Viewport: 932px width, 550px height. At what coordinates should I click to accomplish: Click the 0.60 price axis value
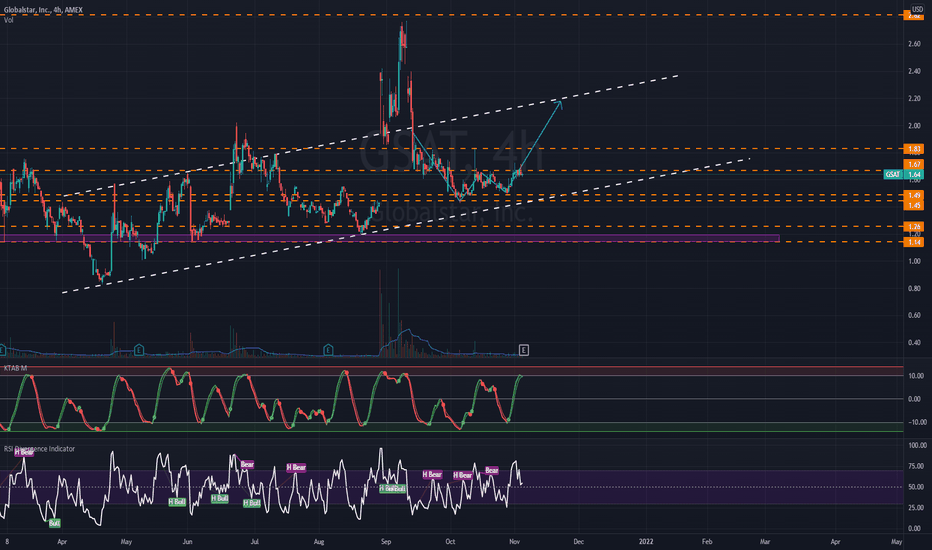point(914,316)
